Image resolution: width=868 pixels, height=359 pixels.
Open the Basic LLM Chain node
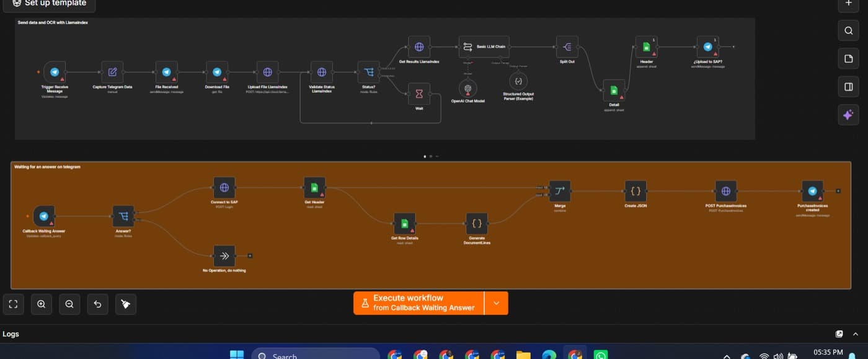[484, 47]
